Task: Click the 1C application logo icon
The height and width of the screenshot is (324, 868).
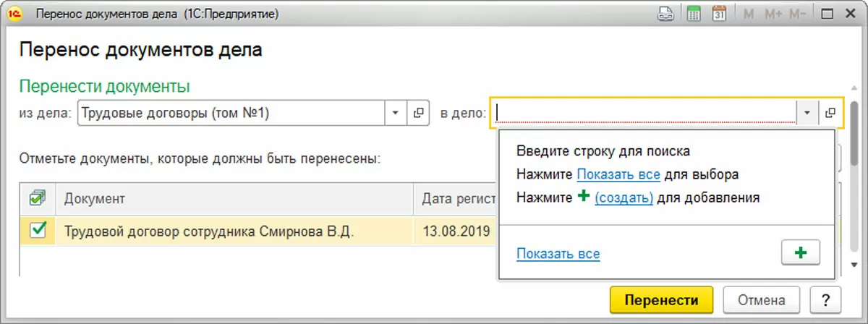Action: click(12, 13)
